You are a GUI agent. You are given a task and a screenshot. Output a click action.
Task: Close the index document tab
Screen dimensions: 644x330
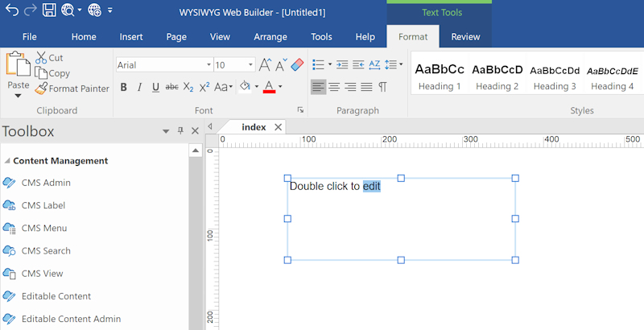coord(279,127)
